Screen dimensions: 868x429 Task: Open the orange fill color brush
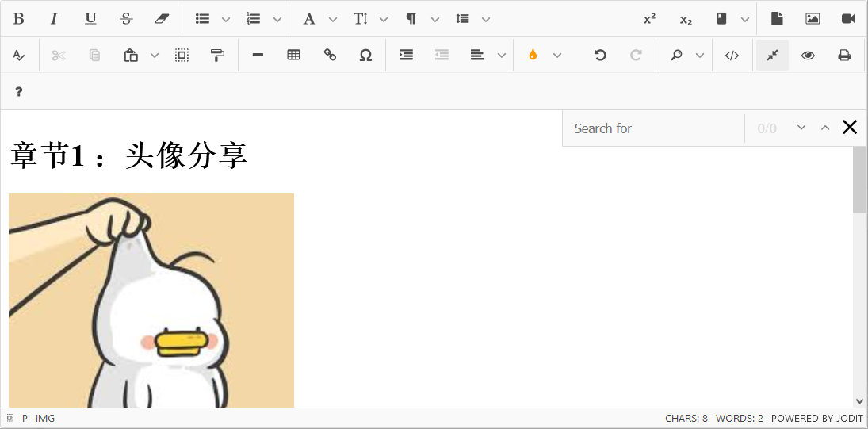click(533, 56)
